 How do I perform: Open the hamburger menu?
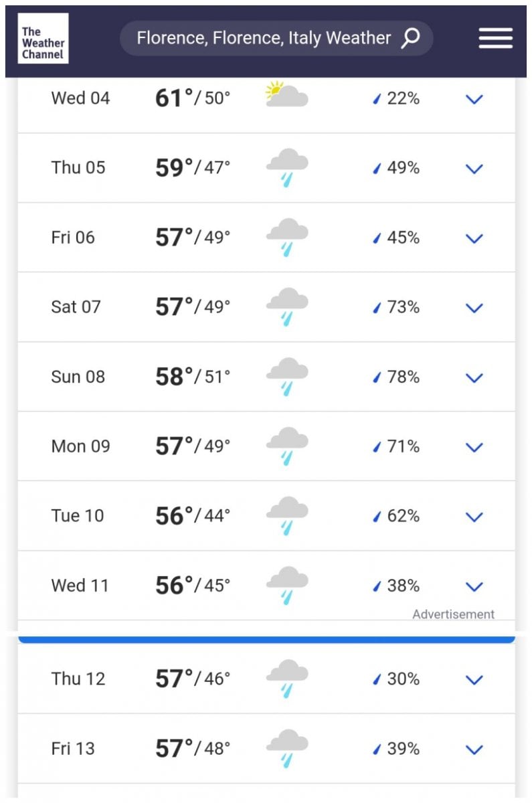(496, 39)
